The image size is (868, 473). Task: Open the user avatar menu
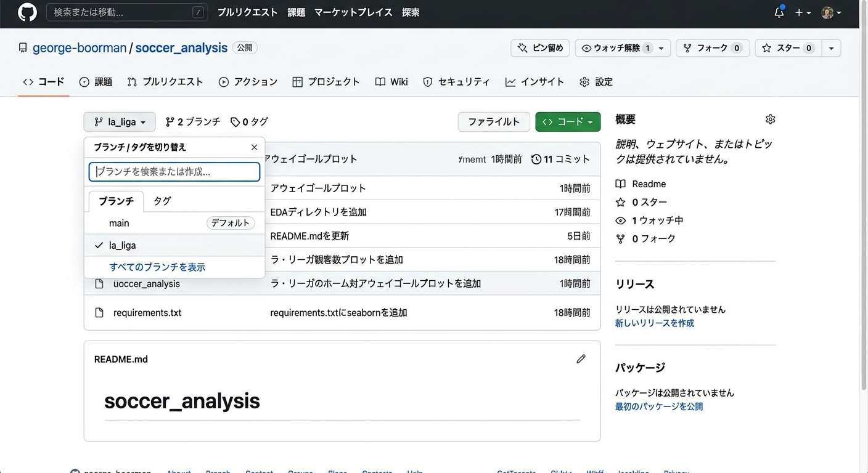(831, 12)
